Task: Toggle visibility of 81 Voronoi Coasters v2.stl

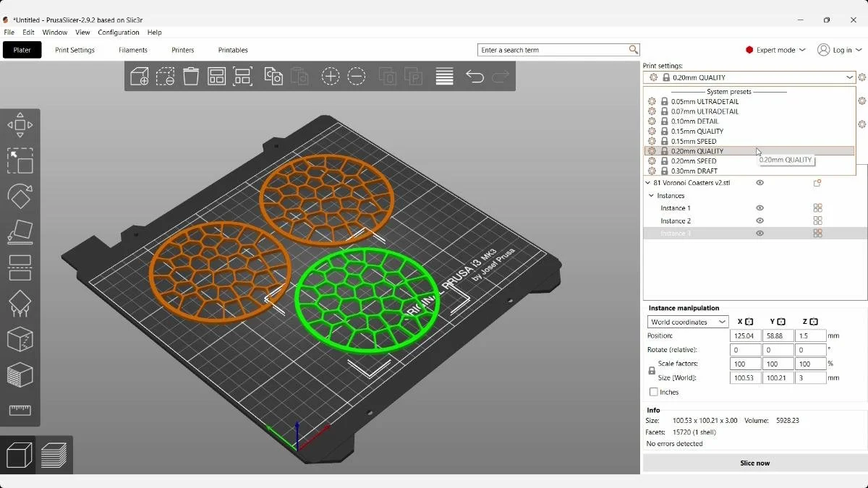Action: coord(759,183)
